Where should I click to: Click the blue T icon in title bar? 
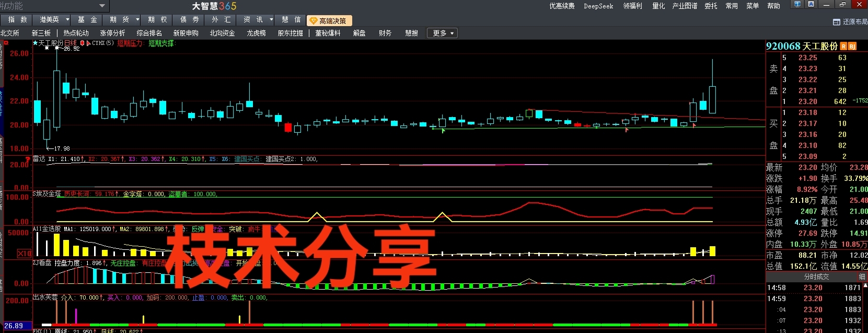[797, 4]
